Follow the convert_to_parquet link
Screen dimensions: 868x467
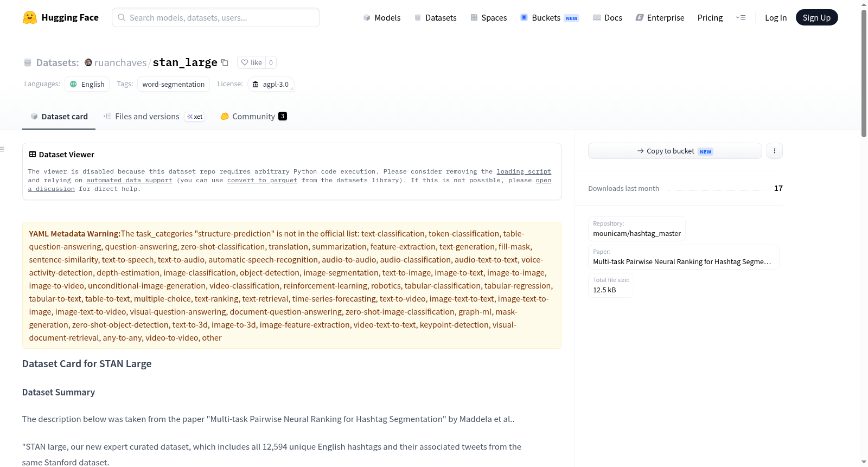pos(263,180)
